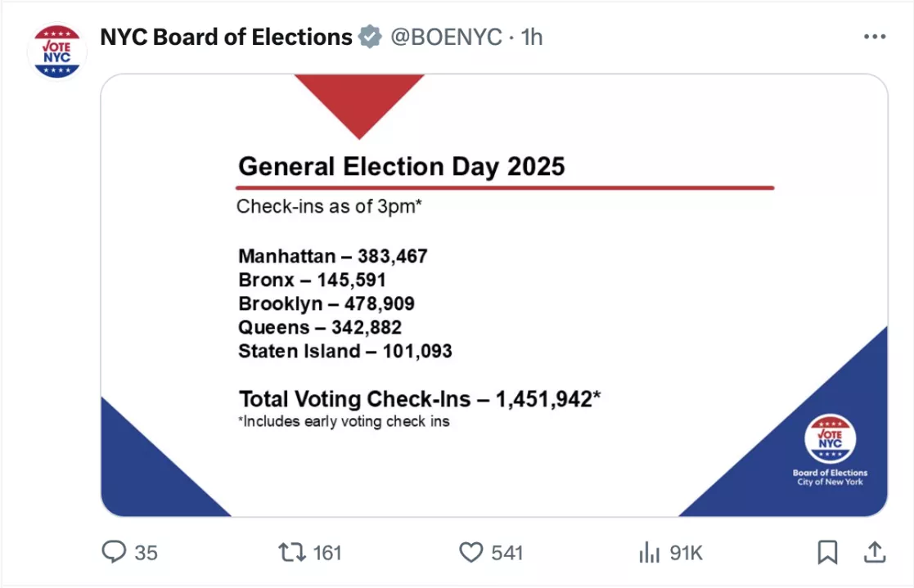Like the tweet with the heart icon
The height and width of the screenshot is (588, 914).
(471, 553)
